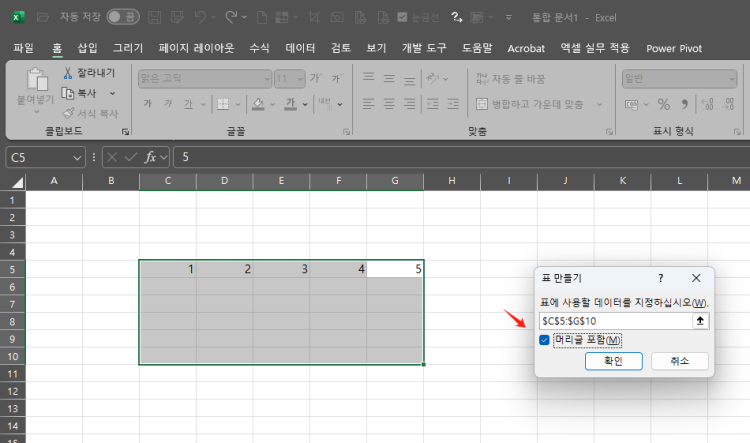Switch to the 데이터 ribbon tab
750x443 pixels.
point(300,48)
